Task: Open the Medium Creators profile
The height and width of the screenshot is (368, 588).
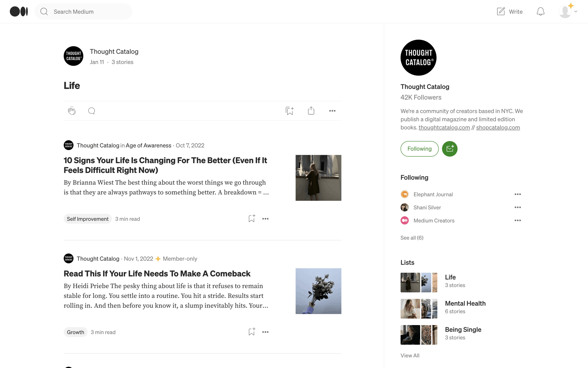Action: [x=434, y=220]
